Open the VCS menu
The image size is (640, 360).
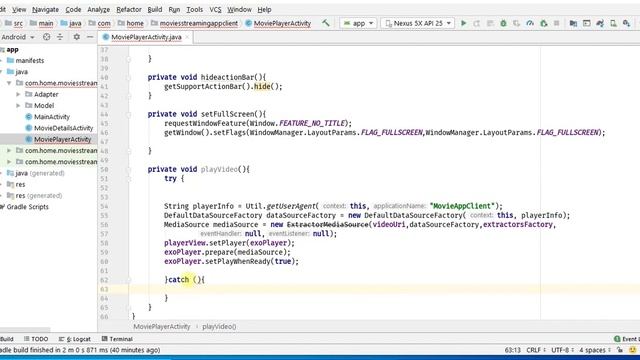(x=215, y=9)
